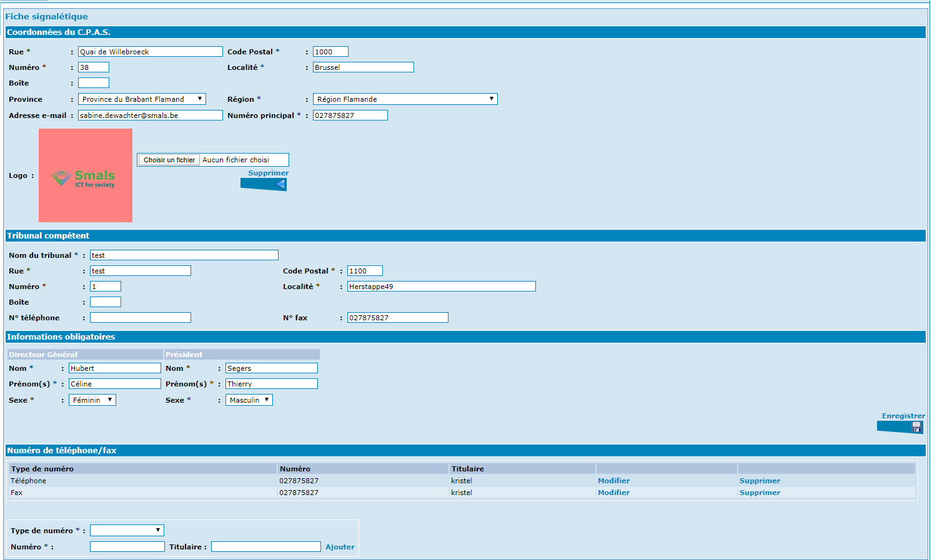Click kristel in the Fax row
The height and width of the screenshot is (560, 932).
click(461, 493)
